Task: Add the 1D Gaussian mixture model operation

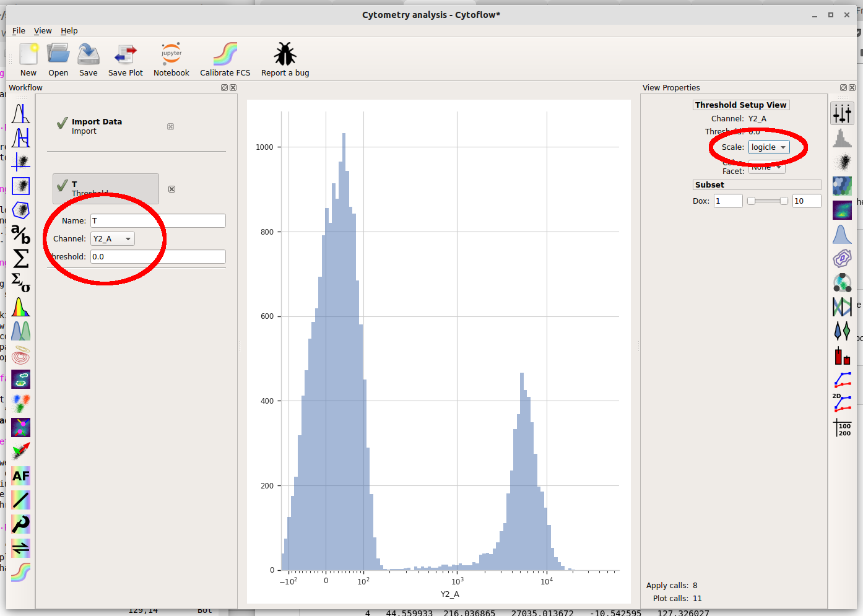Action: 20,331
